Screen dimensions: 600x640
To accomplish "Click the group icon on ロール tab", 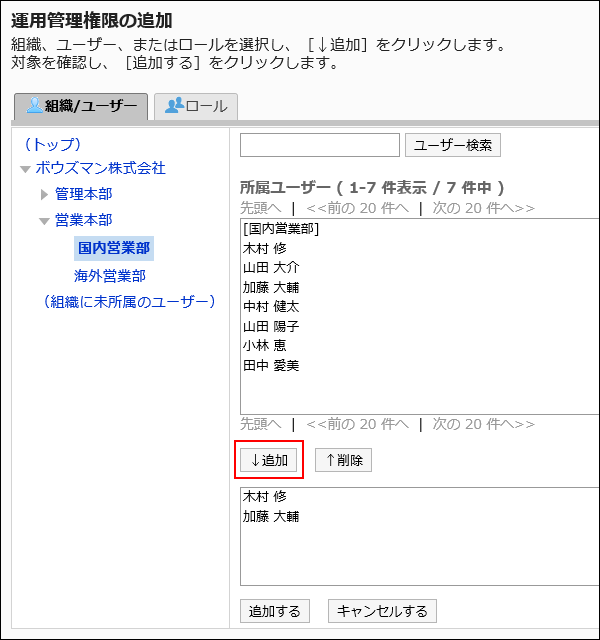I will [x=174, y=105].
